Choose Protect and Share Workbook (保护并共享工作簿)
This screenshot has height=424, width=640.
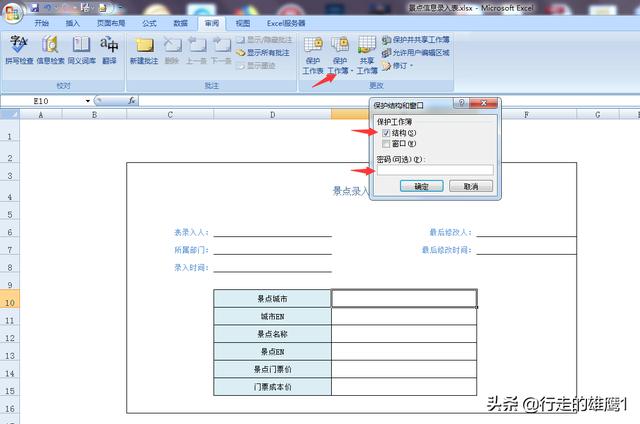pos(416,40)
